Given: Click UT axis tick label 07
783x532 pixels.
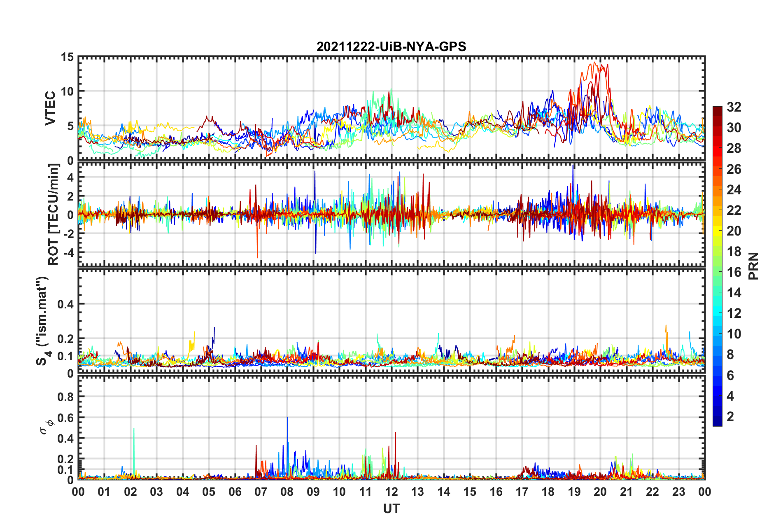Looking at the screenshot, I should pyautogui.click(x=261, y=492).
